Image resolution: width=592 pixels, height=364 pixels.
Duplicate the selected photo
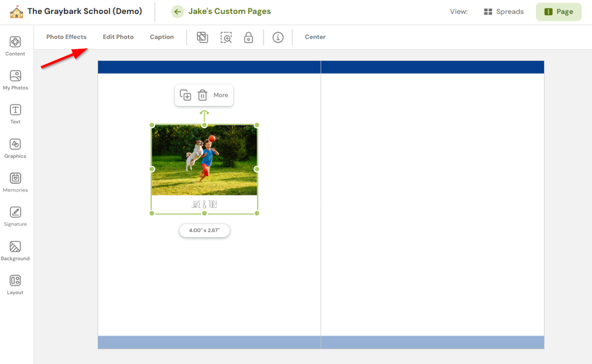[186, 95]
